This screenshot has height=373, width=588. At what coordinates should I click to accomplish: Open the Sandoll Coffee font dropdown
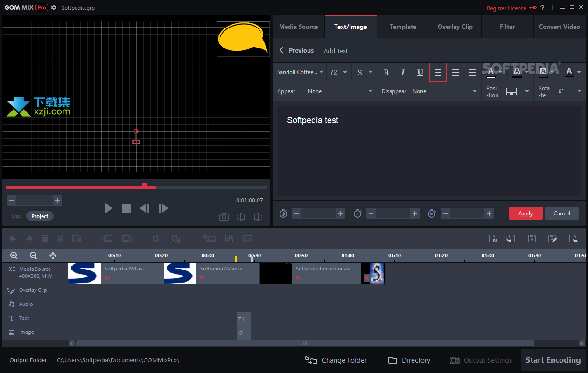[x=300, y=72]
